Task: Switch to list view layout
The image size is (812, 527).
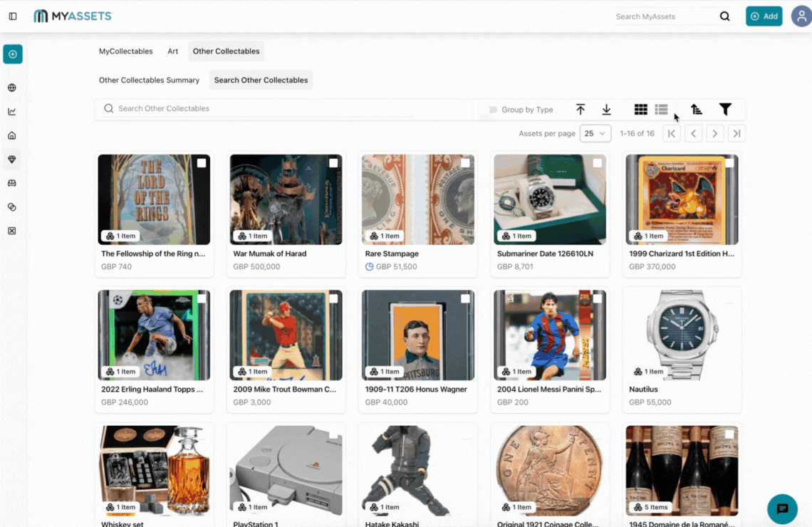Action: [661, 110]
